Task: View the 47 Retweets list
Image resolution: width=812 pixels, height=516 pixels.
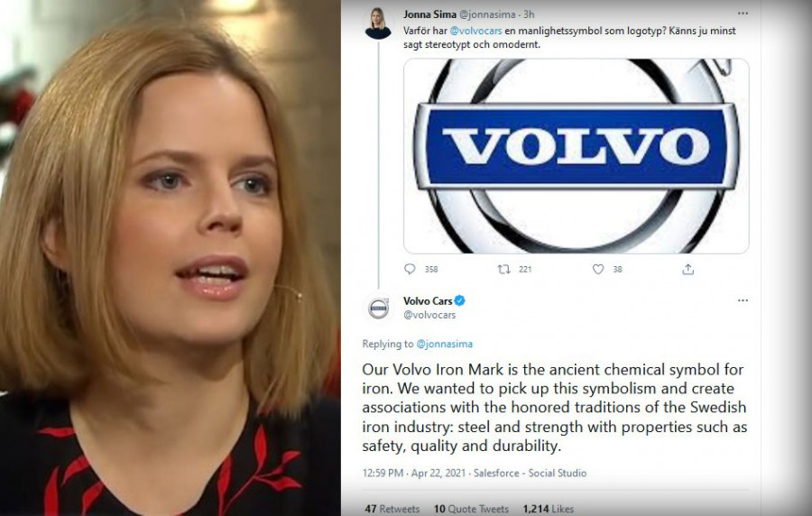Action: click(x=392, y=509)
